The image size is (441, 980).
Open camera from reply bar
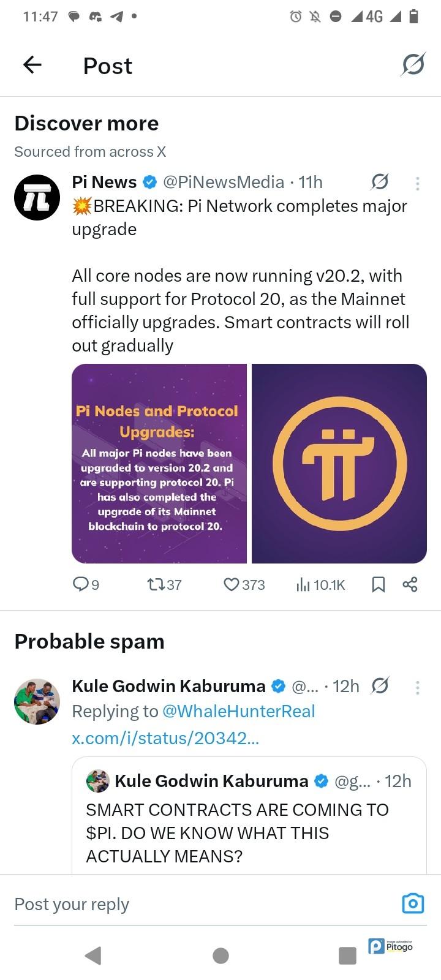413,903
